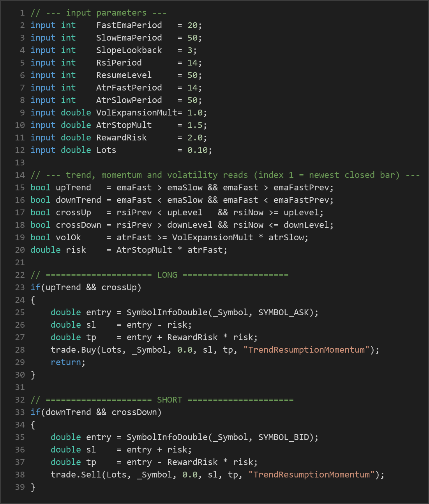Place cursor on crossDown bool declaration
This screenshot has height=504, width=429.
pos(78,225)
